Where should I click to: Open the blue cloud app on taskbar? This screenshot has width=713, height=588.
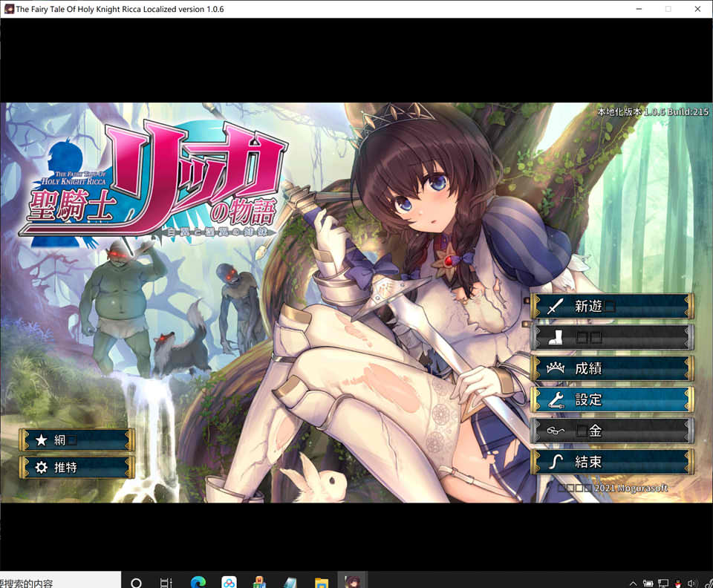pyautogui.click(x=229, y=581)
